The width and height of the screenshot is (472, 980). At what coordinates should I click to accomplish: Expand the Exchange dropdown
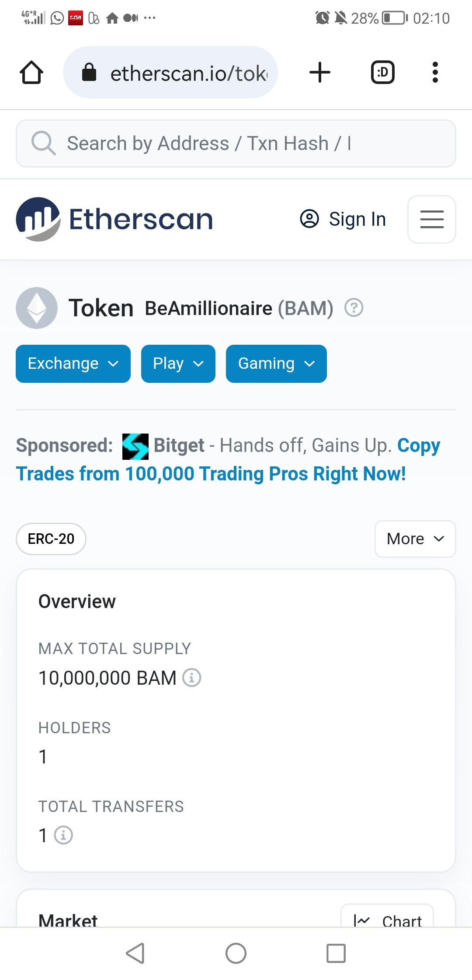pyautogui.click(x=73, y=364)
